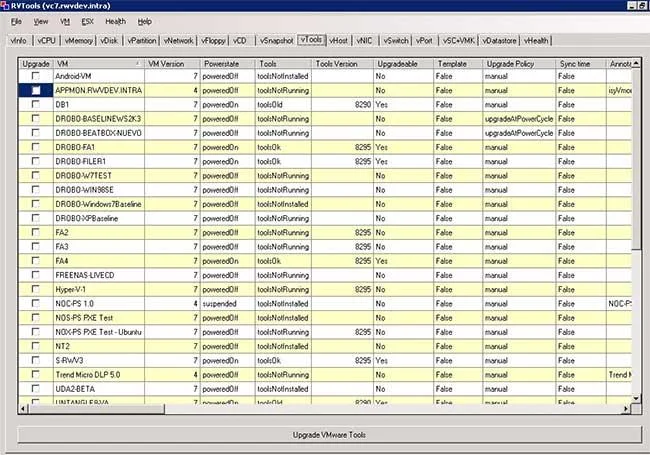Tick upgrade checkbox for DROBO-FA1
This screenshot has height=455, width=650.
coord(36,147)
